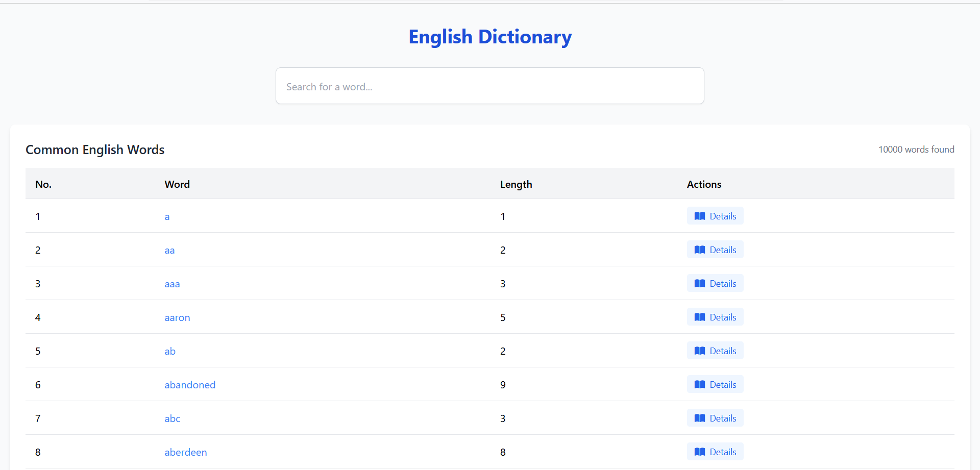
Task: Open the word link 'aberdeen'
Action: coord(186,453)
